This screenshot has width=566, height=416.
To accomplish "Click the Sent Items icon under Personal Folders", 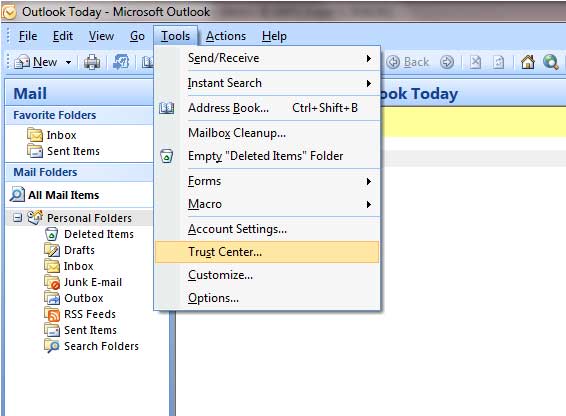I will pyautogui.click(x=52, y=330).
